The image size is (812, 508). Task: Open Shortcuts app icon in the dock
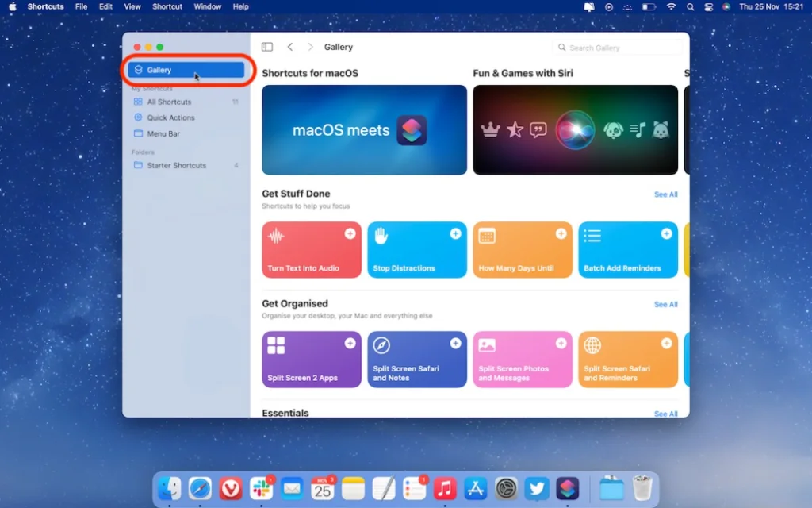tap(568, 488)
